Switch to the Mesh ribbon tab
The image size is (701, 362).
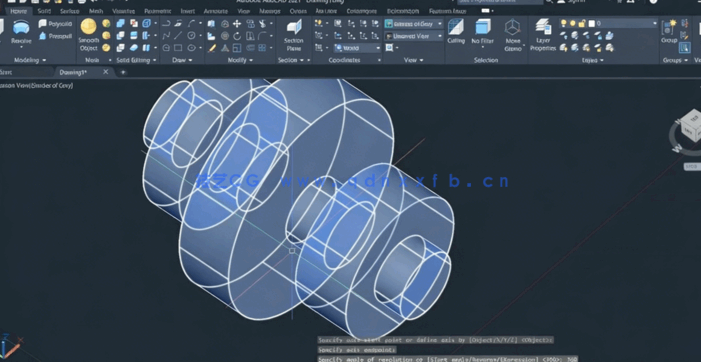96,11
